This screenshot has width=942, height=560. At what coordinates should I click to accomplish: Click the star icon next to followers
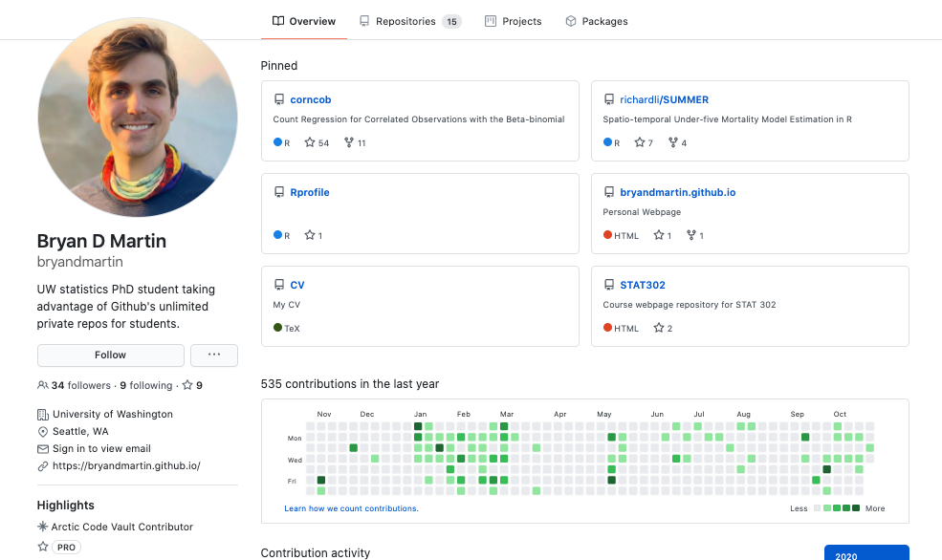click(187, 385)
